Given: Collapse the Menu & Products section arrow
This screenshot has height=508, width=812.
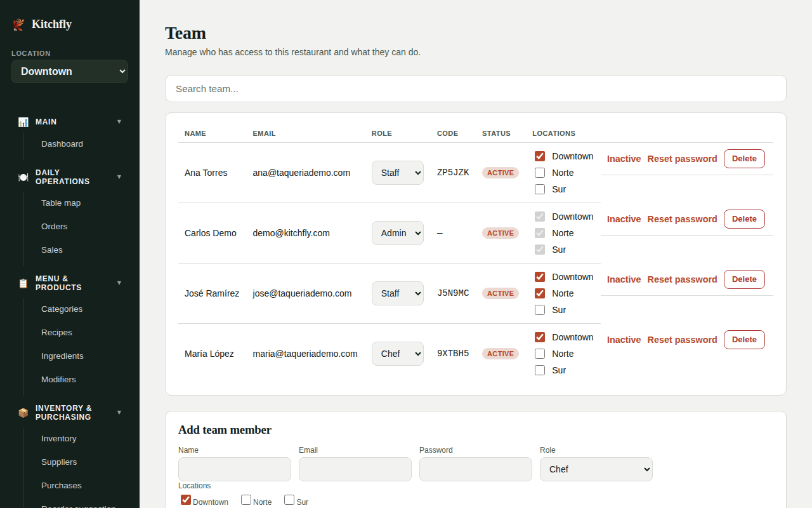Looking at the screenshot, I should point(119,283).
